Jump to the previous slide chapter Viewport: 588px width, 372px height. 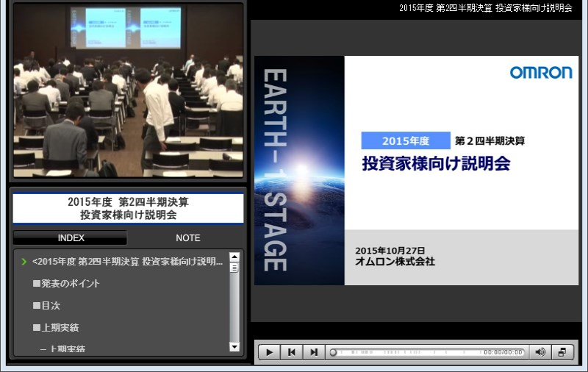pos(291,352)
